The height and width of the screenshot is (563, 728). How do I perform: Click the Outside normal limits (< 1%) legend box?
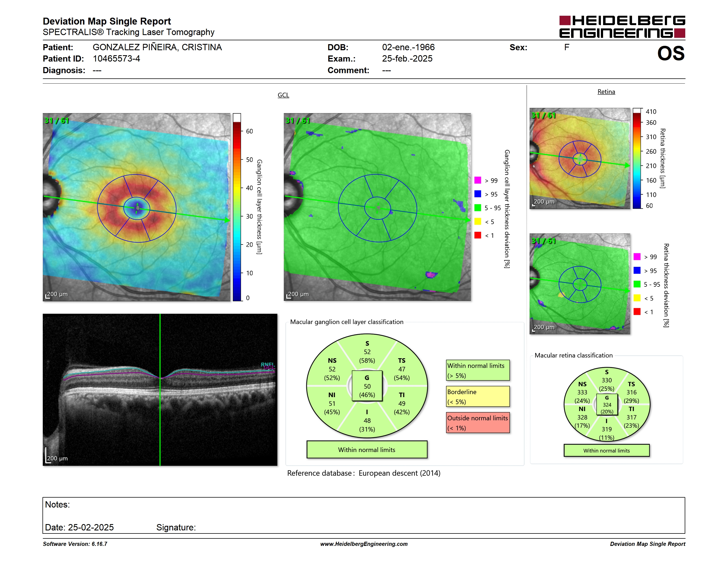tap(478, 423)
